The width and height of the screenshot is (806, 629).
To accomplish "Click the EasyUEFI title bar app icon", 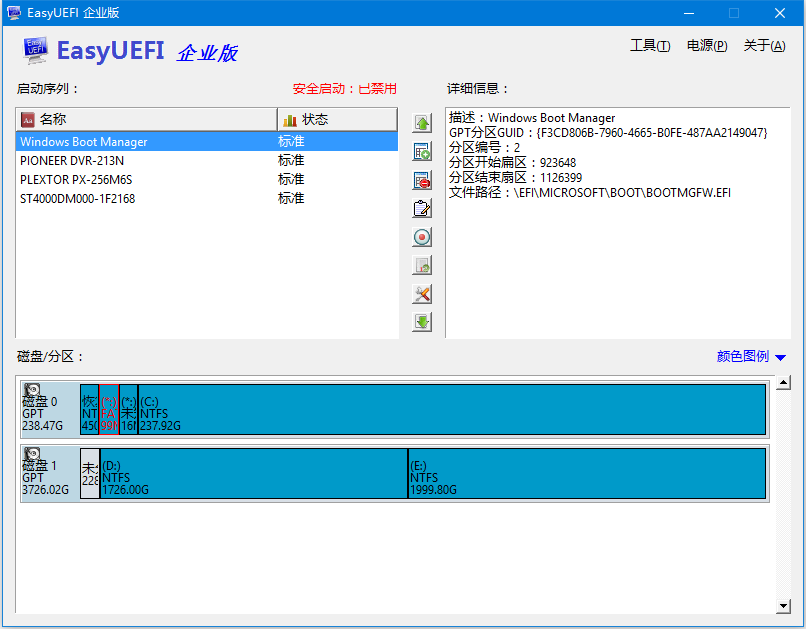I will (14, 13).
